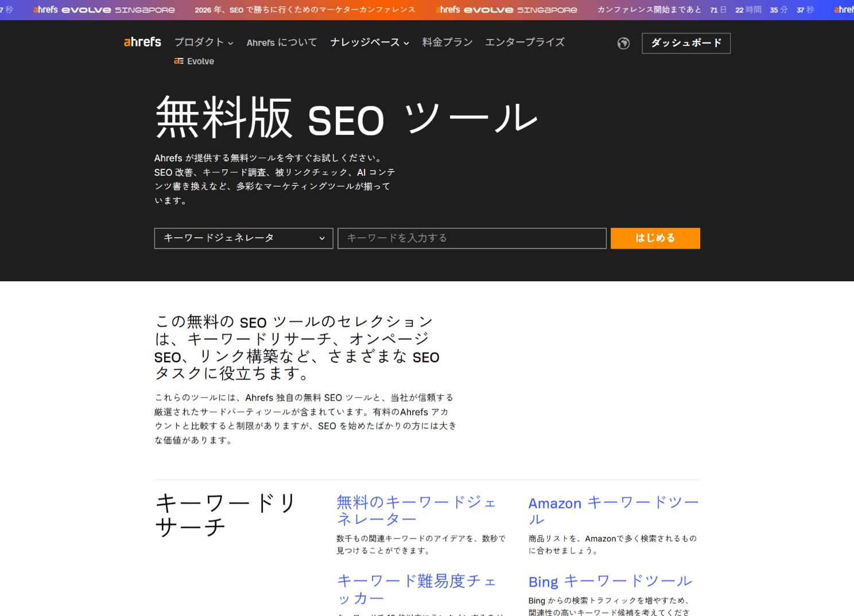Click the 無料版 SEO ツール heading

coord(347,118)
